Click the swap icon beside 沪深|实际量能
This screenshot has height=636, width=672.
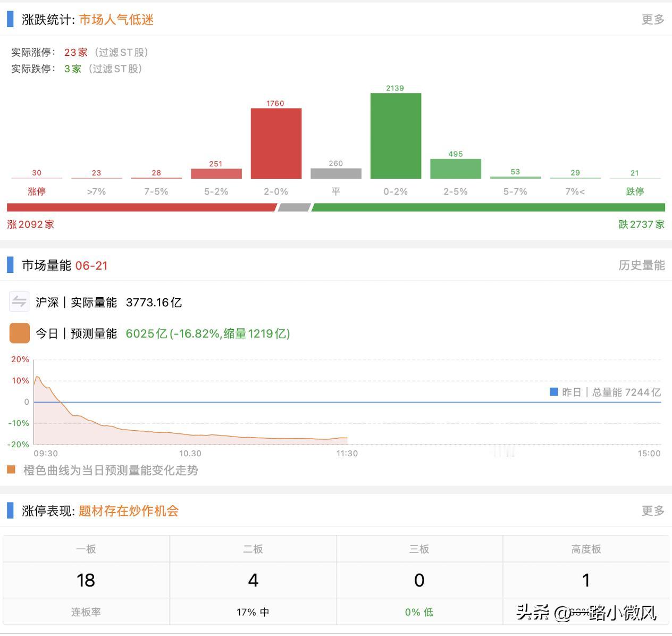pyautogui.click(x=19, y=301)
